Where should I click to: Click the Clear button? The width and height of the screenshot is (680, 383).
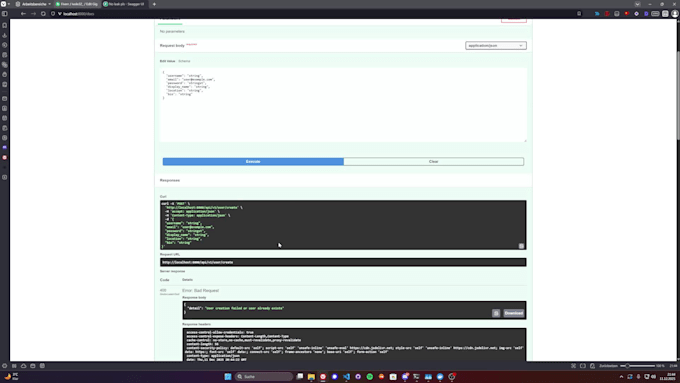434,161
